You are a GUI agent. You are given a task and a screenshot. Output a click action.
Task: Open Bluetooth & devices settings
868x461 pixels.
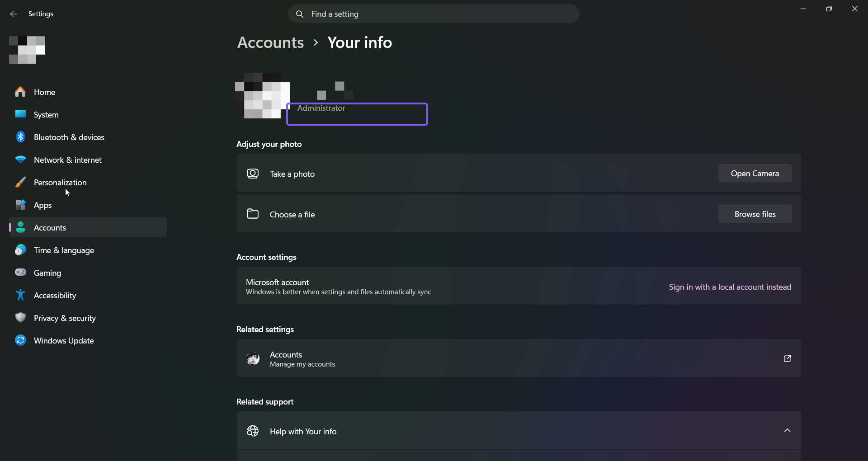tap(88, 137)
